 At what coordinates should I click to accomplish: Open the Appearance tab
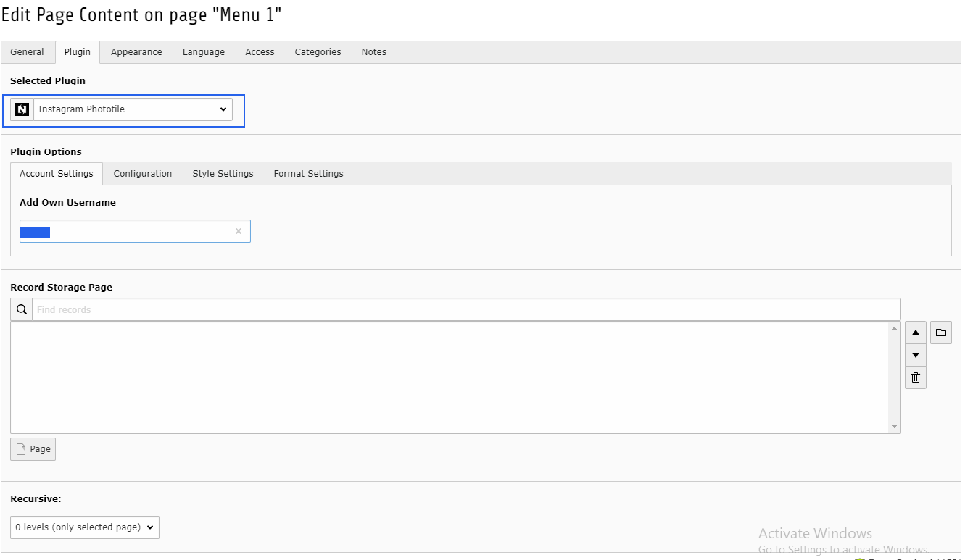(136, 52)
